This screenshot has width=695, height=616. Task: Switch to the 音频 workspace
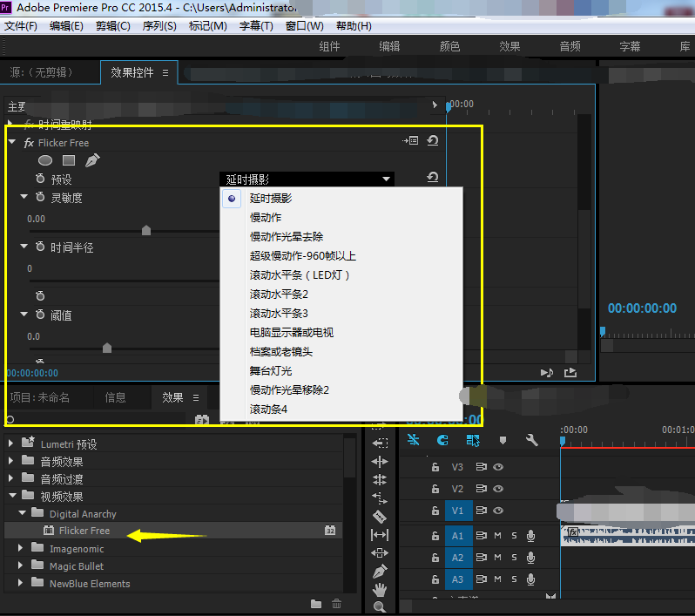coord(570,46)
